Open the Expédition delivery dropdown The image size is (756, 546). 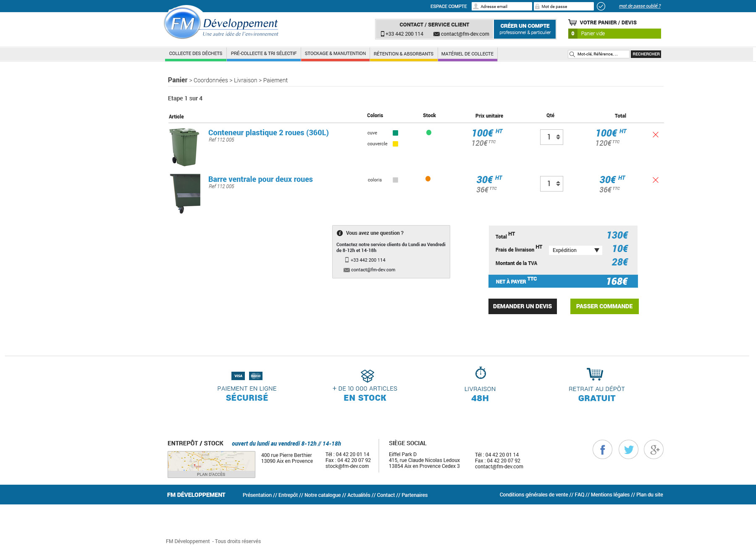(575, 250)
